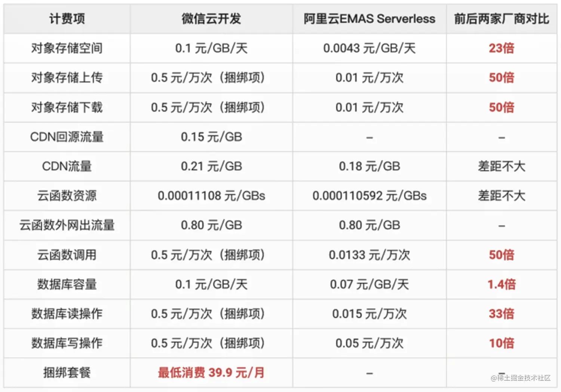Image resolution: width=561 pixels, height=392 pixels.
Task: Click the "0.0133 元/万次" price cell
Action: click(x=369, y=255)
